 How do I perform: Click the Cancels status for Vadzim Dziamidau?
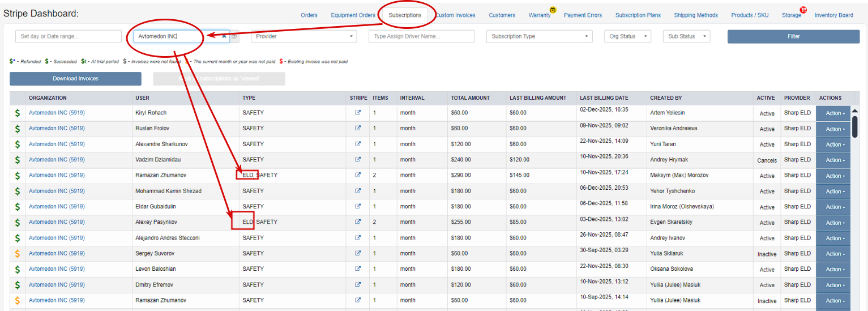click(x=767, y=160)
